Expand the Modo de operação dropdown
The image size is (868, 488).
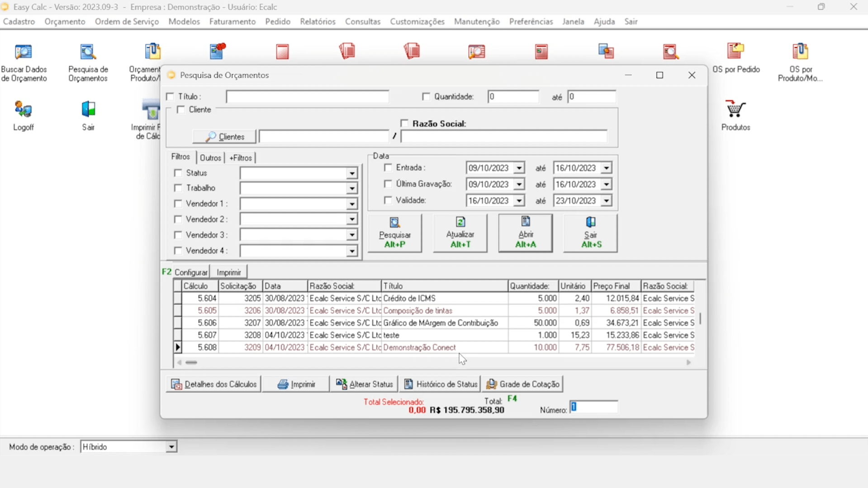171,447
